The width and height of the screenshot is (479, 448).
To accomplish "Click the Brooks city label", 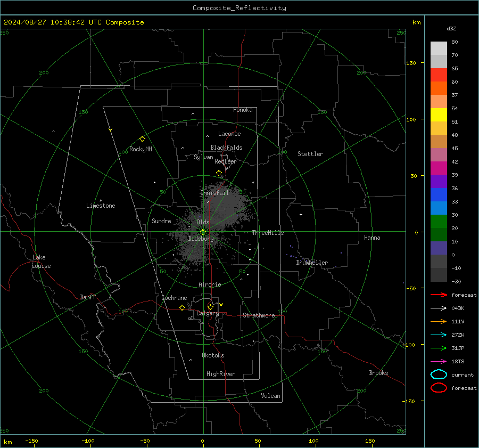I will click(x=378, y=373).
